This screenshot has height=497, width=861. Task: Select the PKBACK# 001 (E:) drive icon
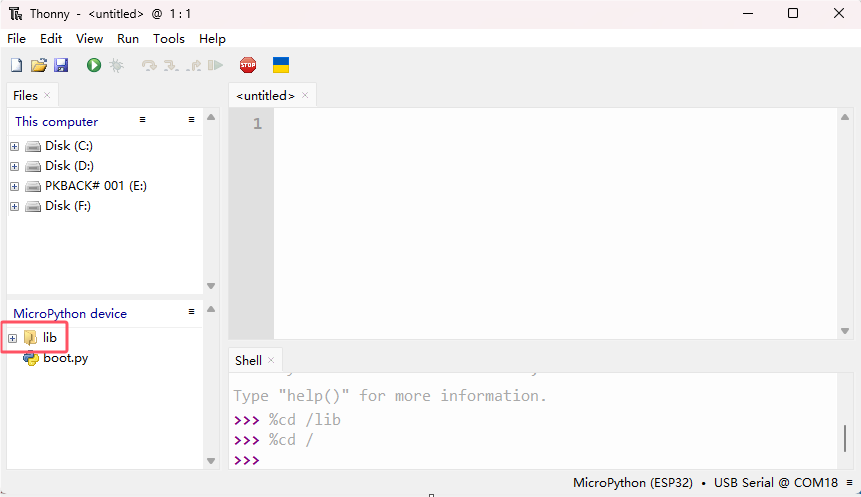point(33,187)
